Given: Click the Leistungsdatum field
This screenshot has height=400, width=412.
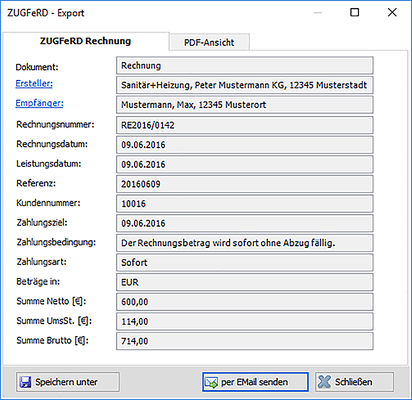Looking at the screenshot, I should pos(245,164).
